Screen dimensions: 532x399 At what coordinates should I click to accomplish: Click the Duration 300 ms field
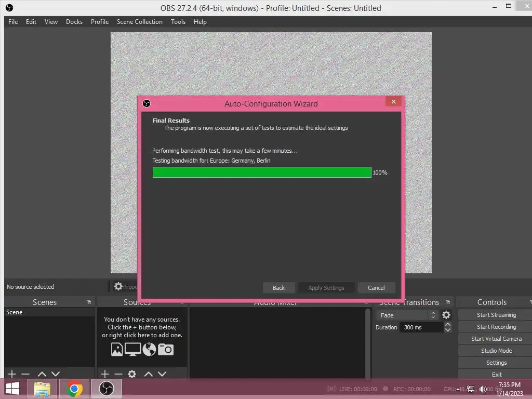point(421,327)
